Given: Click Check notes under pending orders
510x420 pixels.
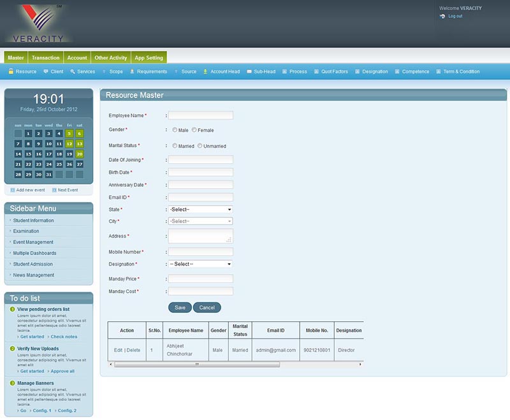Looking at the screenshot, I should point(64,337).
